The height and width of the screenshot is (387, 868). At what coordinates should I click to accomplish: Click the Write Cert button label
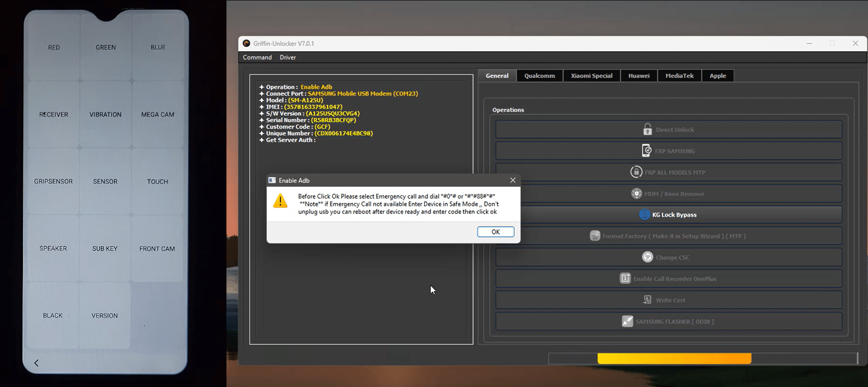[670, 300]
